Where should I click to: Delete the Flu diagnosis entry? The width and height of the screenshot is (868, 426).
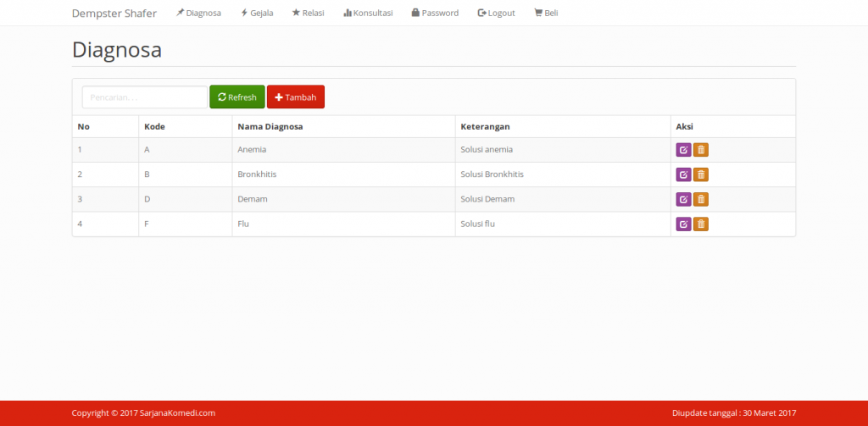pyautogui.click(x=701, y=224)
